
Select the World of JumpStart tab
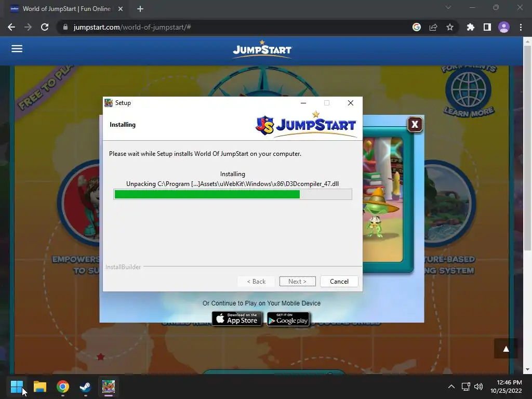pos(66,9)
